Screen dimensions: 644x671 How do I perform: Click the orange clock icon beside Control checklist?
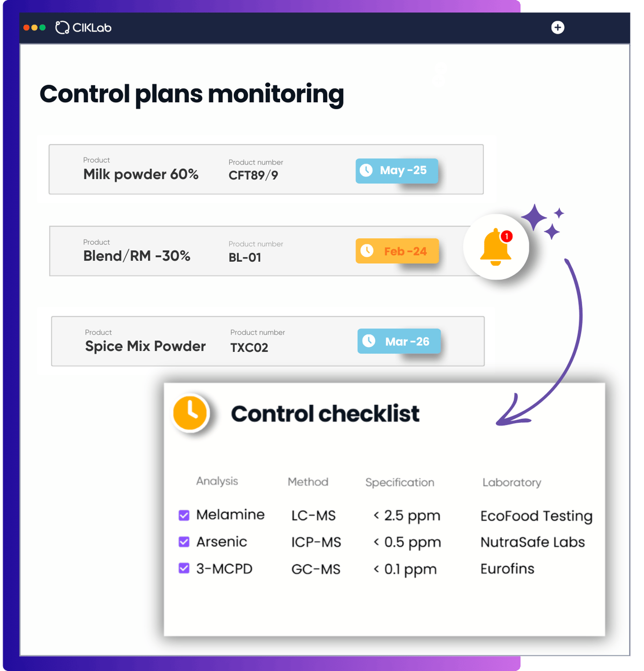[190, 412]
